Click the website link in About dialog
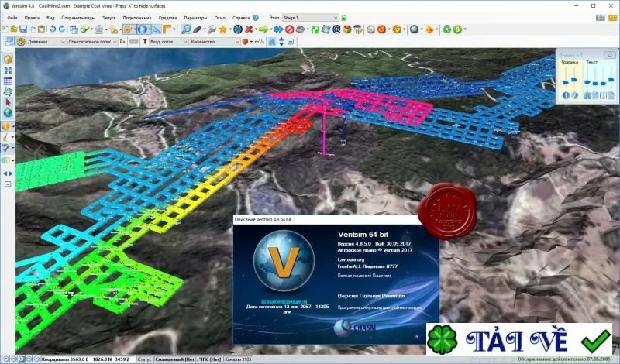620x364 pixels. click(284, 301)
